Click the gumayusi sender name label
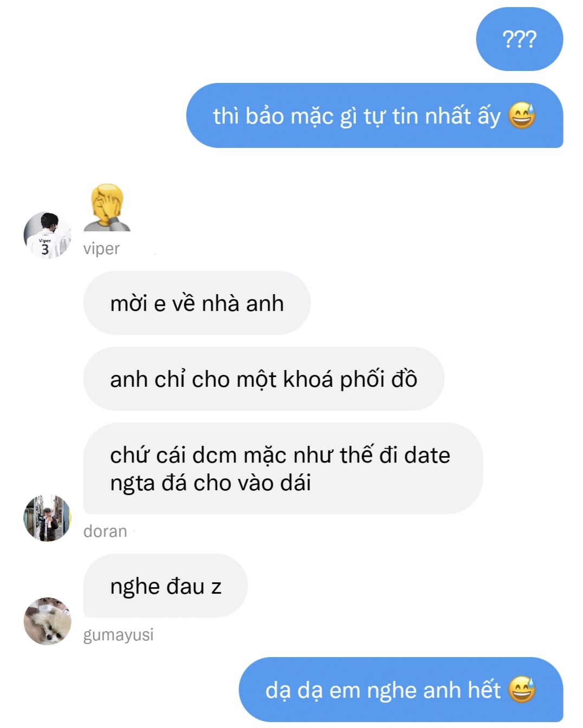The image size is (583, 728). point(119,634)
